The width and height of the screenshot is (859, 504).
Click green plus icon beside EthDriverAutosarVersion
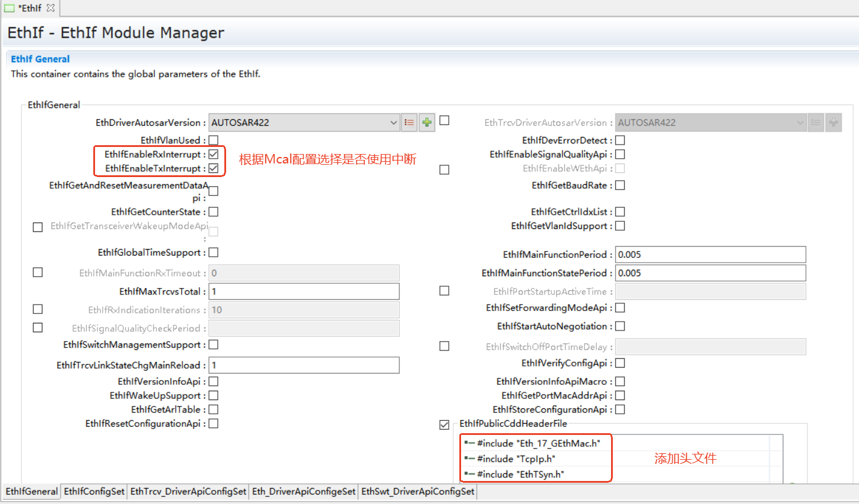(427, 123)
